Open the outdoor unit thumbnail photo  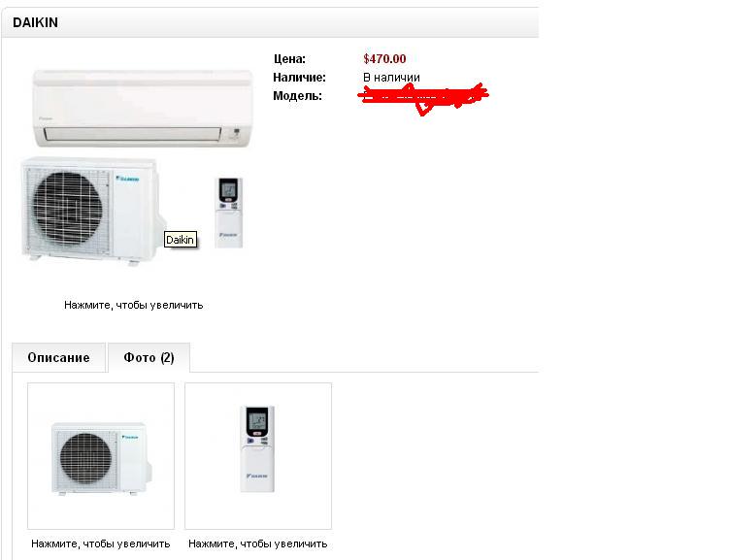coord(101,456)
